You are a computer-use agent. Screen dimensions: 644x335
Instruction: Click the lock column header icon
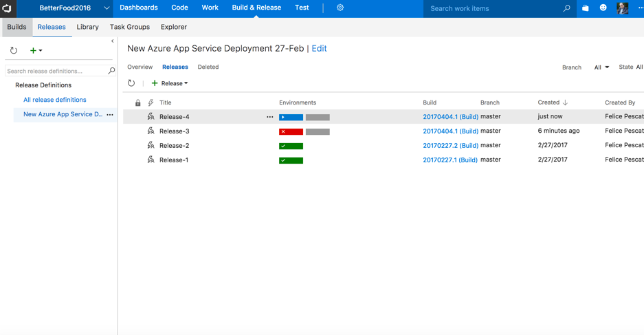pos(138,102)
